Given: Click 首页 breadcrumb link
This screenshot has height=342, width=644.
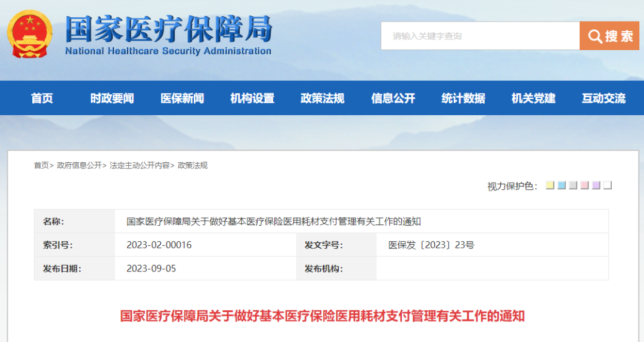Looking at the screenshot, I should coord(41,165).
